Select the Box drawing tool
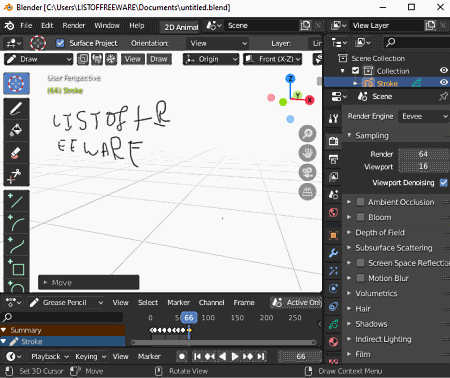This screenshot has height=378, width=450. [16, 267]
